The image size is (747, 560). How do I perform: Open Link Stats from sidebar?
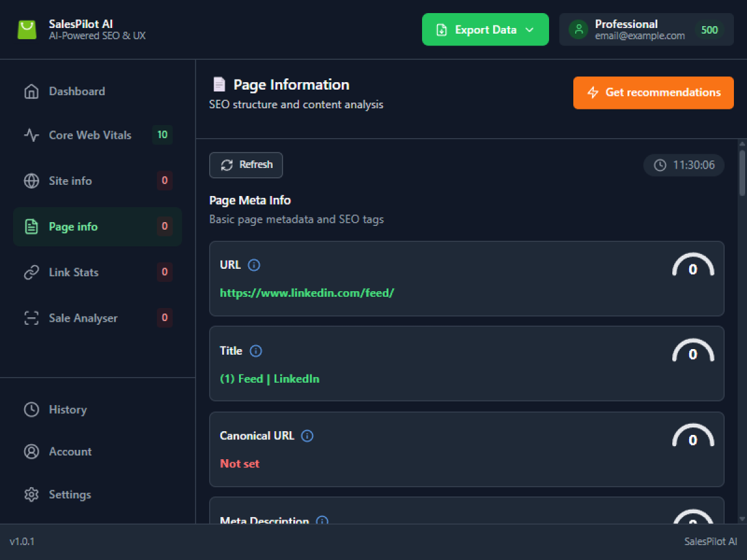[73, 273]
